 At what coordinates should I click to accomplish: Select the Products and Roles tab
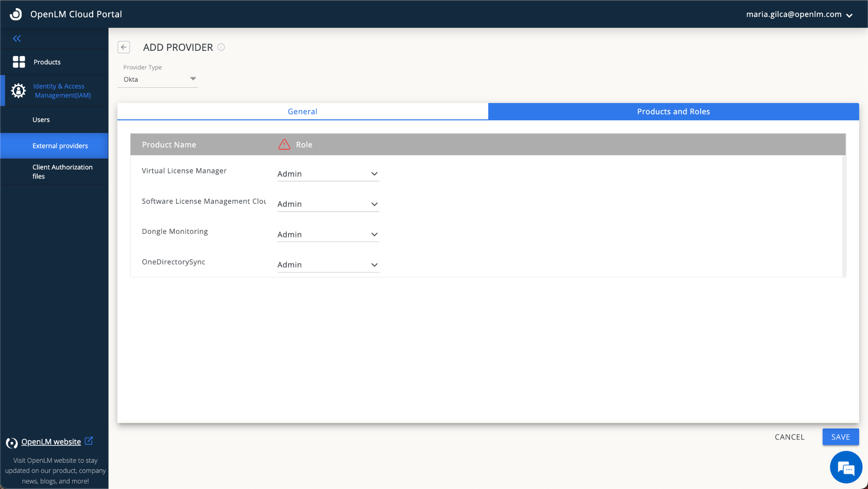click(x=673, y=111)
